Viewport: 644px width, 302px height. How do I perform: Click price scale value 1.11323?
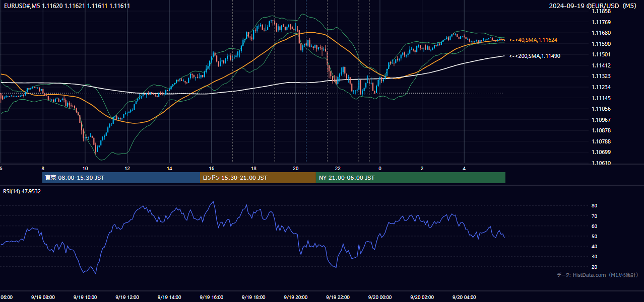tap(601, 76)
